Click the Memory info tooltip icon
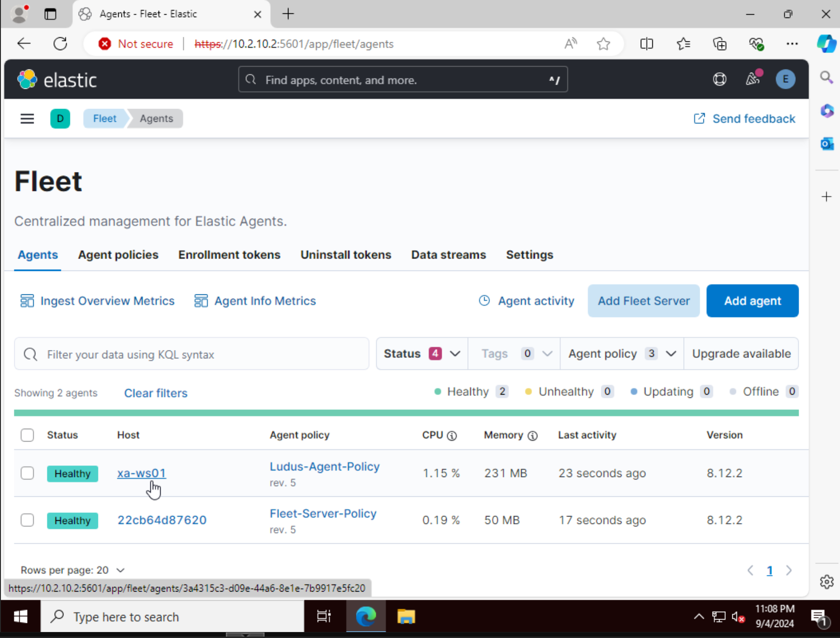 pos(533,436)
